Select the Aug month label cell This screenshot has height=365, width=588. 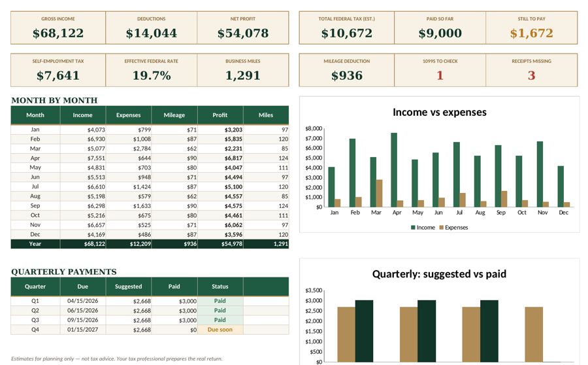[x=35, y=196]
